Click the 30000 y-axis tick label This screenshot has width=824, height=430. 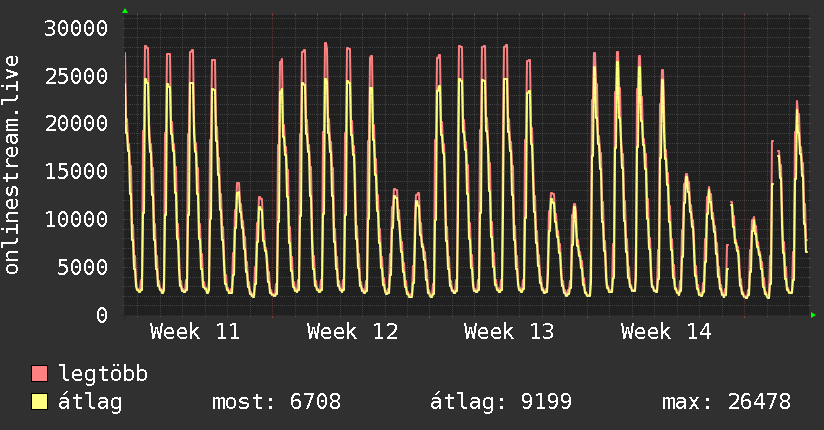pyautogui.click(x=78, y=28)
